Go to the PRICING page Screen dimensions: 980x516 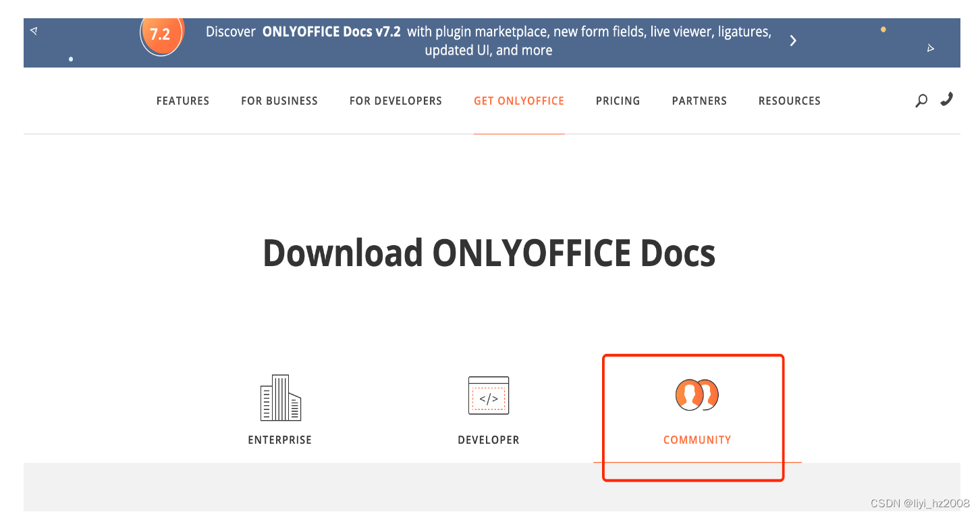pyautogui.click(x=618, y=101)
